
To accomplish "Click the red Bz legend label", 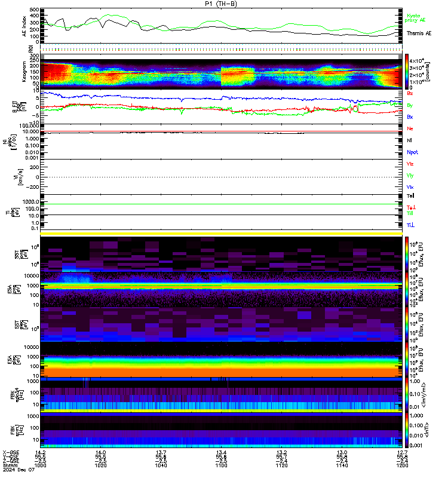I will [x=410, y=93].
